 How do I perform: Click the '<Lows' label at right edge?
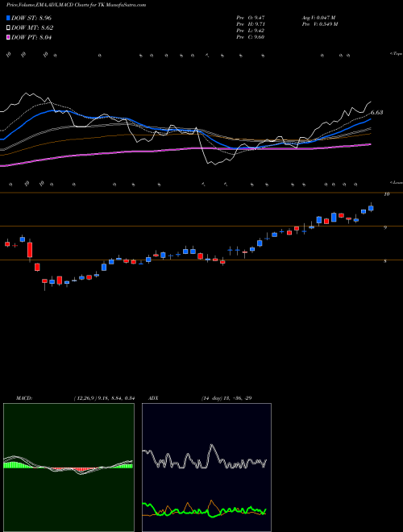click(x=396, y=182)
